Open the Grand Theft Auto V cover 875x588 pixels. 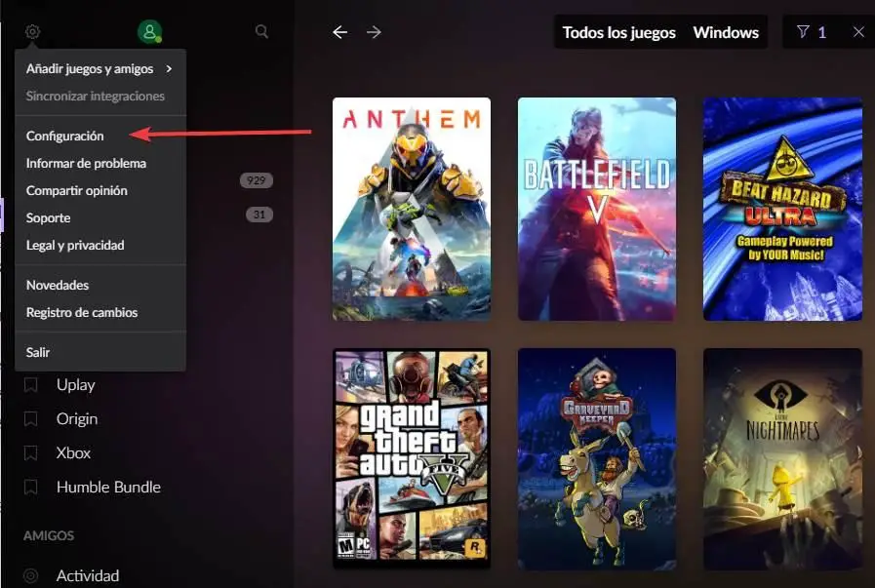412,458
